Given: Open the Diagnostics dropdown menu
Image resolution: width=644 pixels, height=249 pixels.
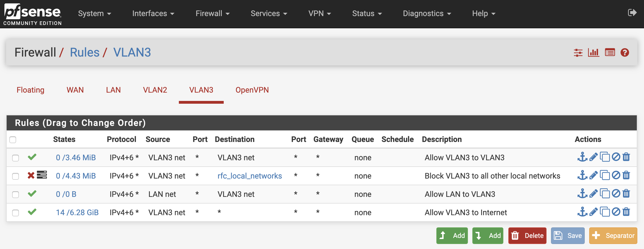Looking at the screenshot, I should 427,13.
